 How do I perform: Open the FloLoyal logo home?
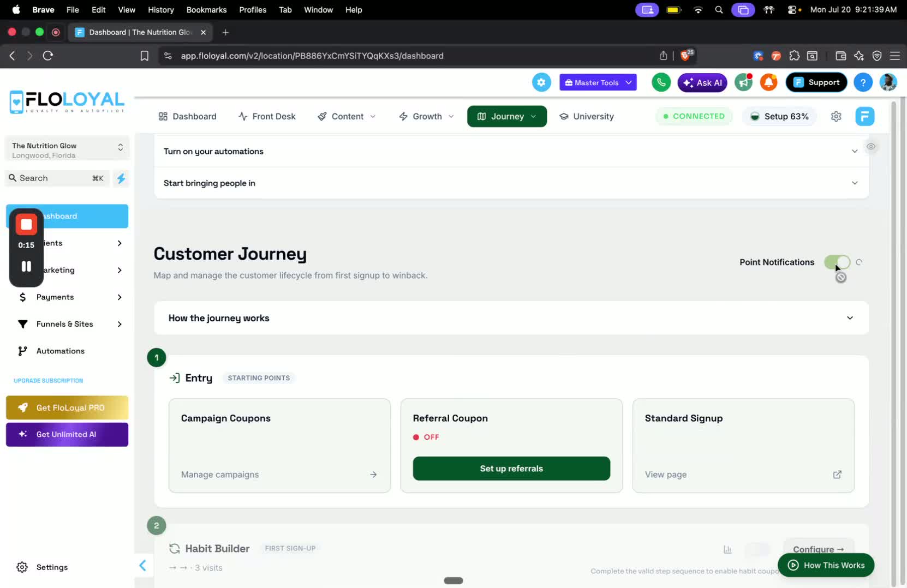(x=67, y=102)
